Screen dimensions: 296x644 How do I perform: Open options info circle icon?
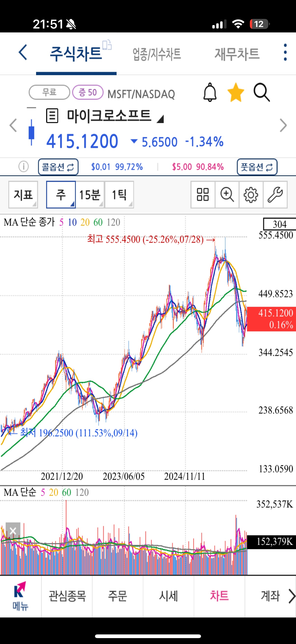pyautogui.click(x=24, y=167)
